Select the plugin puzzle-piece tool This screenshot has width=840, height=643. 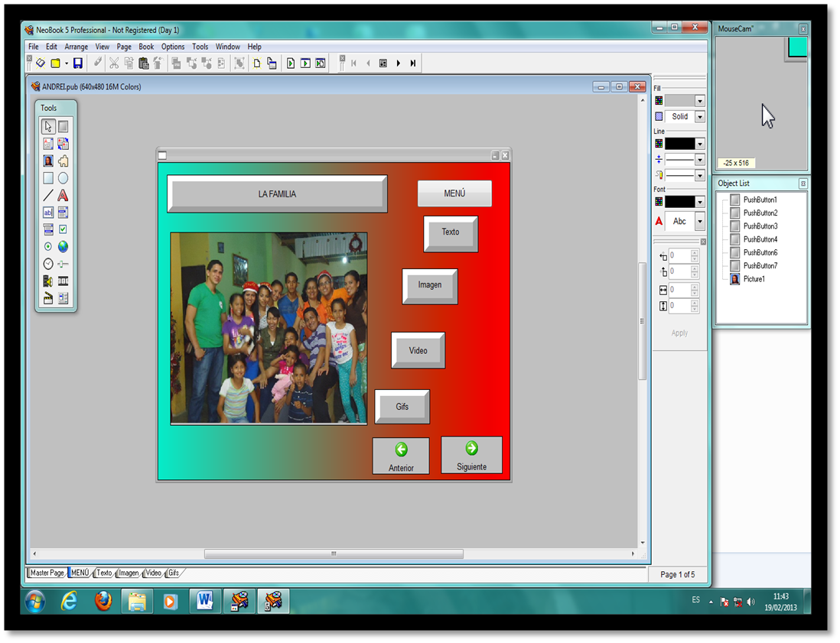pos(63,161)
